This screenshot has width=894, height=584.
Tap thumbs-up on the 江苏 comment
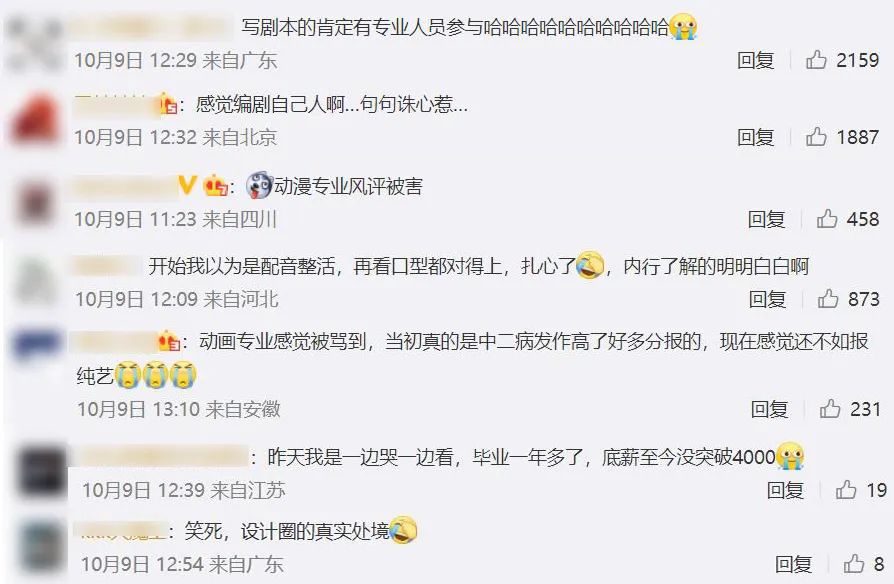846,490
